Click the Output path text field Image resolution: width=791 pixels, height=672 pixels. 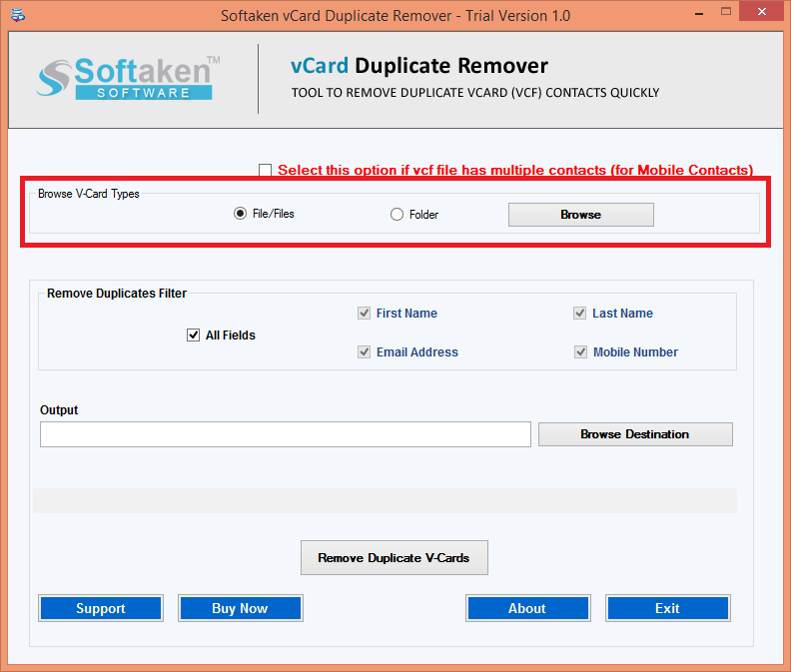click(x=286, y=434)
